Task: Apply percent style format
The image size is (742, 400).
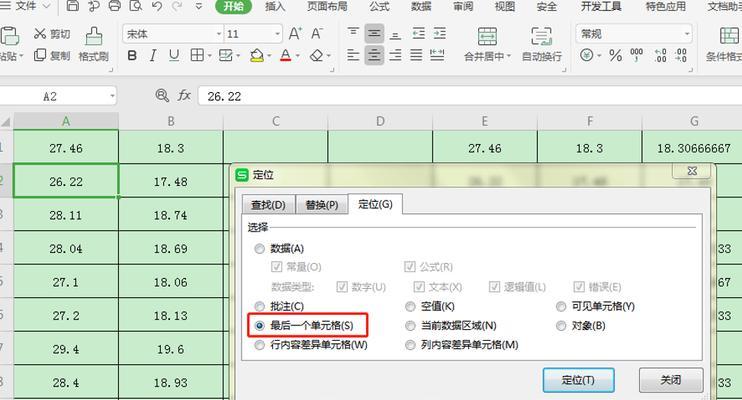Action: (x=615, y=55)
